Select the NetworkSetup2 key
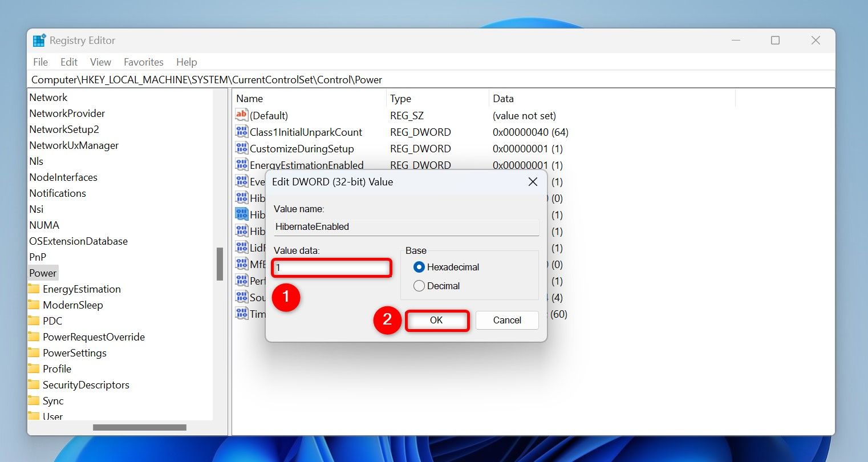 (x=64, y=129)
